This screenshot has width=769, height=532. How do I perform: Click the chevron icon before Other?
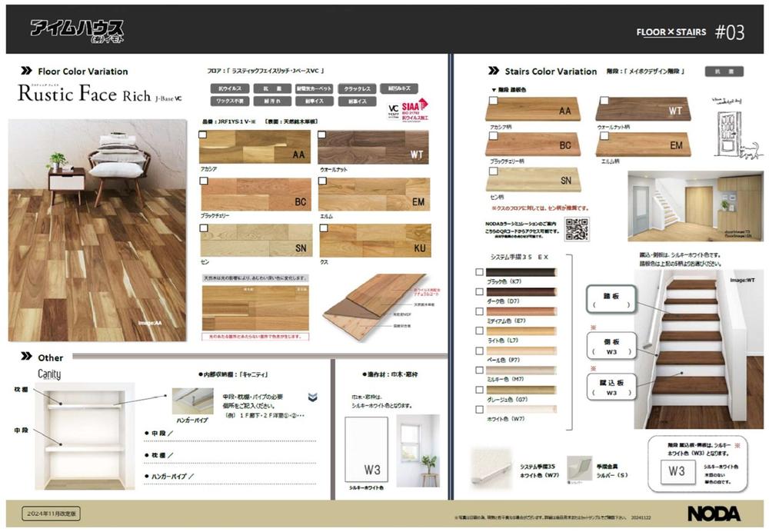(26, 356)
